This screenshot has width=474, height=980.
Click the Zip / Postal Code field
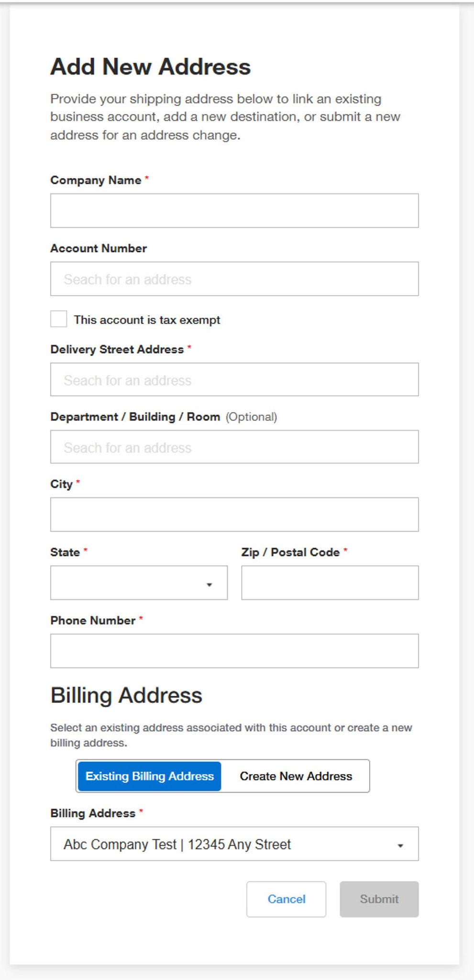point(330,582)
